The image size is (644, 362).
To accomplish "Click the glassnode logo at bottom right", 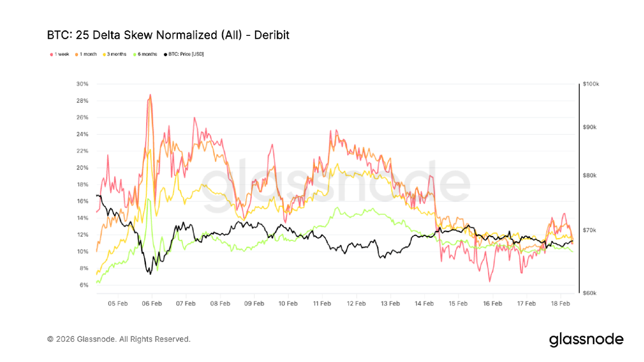I will pyautogui.click(x=586, y=339).
